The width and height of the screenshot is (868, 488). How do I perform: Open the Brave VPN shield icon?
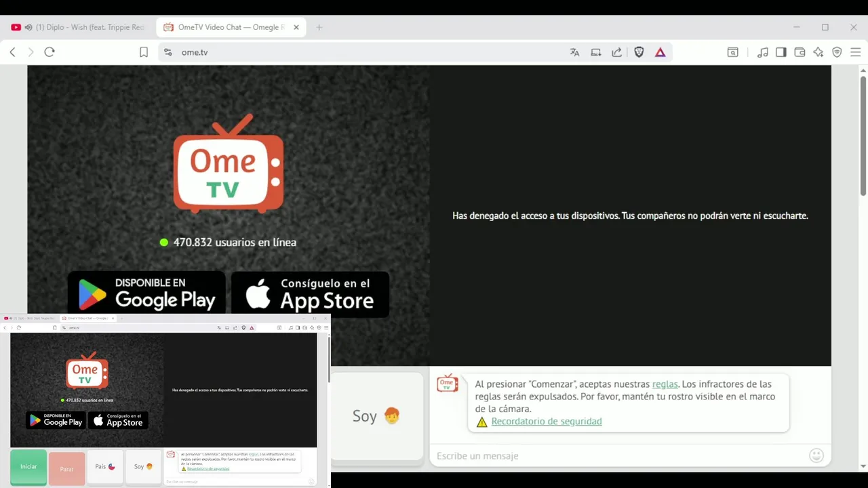tap(837, 52)
